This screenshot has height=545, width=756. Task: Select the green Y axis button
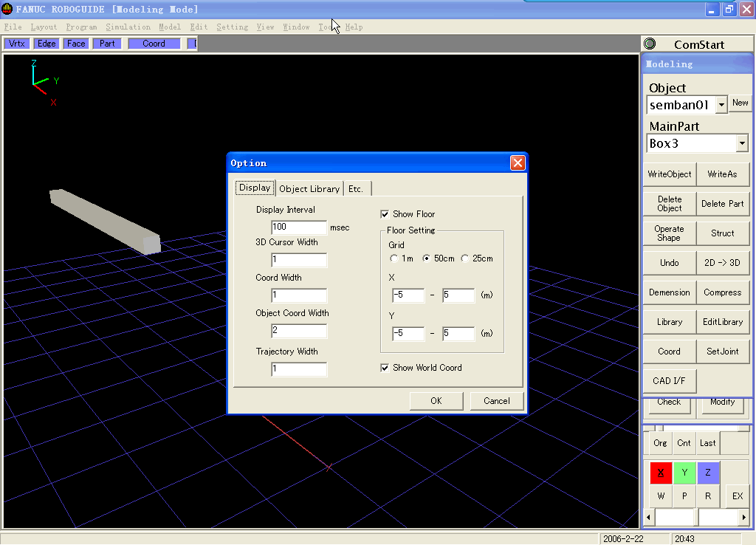click(684, 473)
